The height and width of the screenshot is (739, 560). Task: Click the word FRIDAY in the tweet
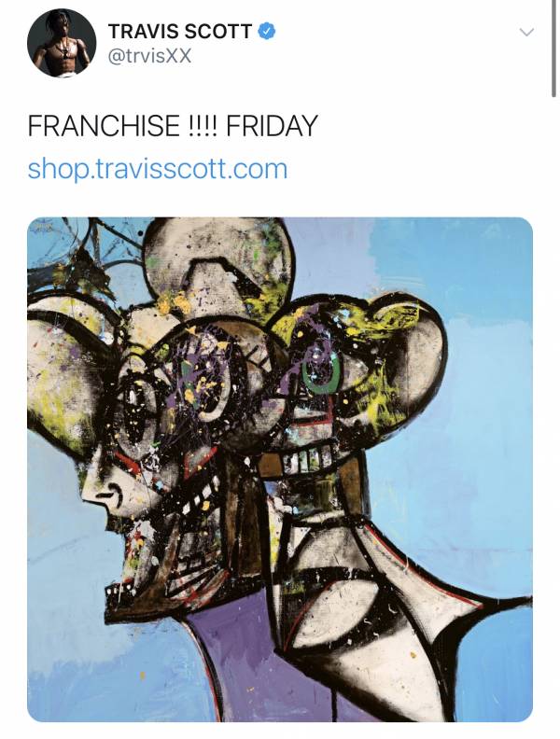[272, 126]
